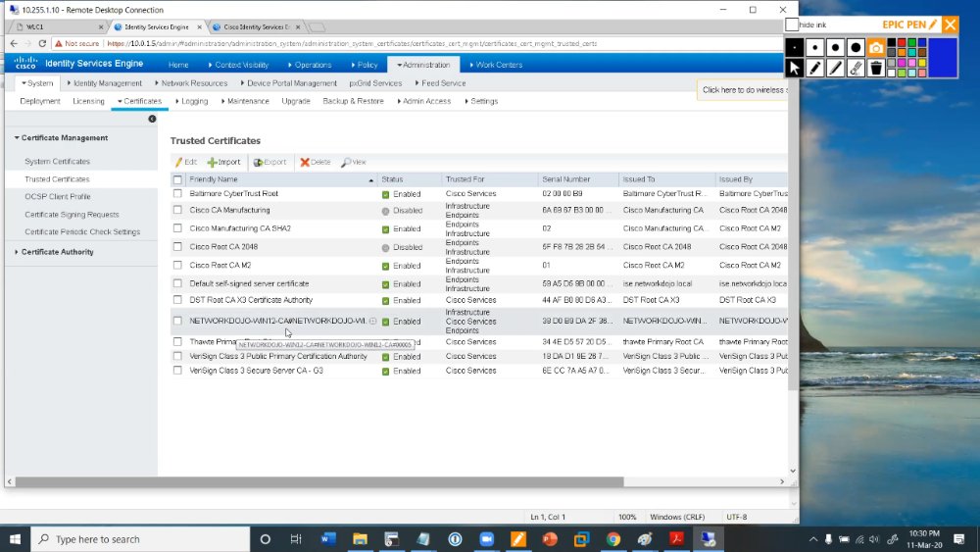This screenshot has width=980, height=552.
Task: Open the Backup & Restore tab
Action: [x=353, y=101]
